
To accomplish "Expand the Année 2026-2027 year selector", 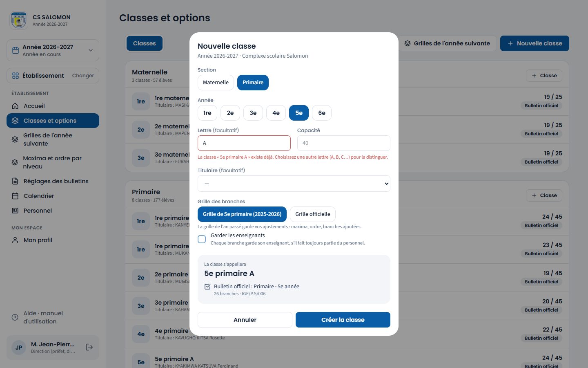I will click(x=53, y=50).
